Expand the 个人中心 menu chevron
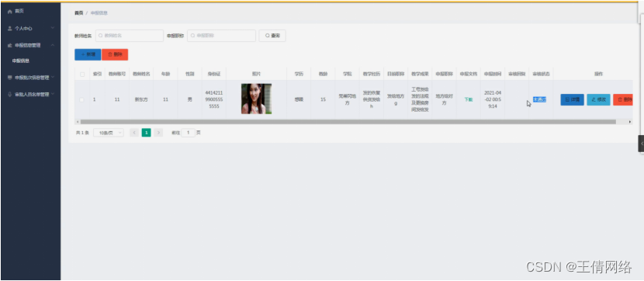This screenshot has height=281, width=644. coord(53,29)
